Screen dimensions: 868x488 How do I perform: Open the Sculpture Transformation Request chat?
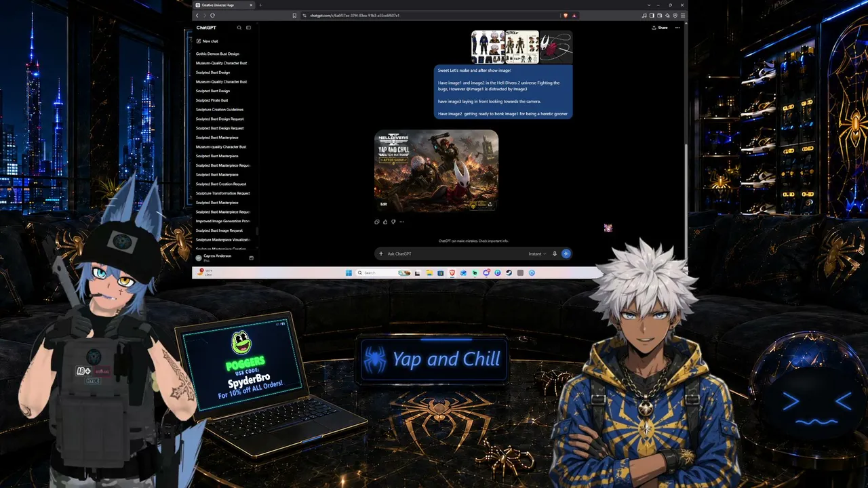(223, 193)
